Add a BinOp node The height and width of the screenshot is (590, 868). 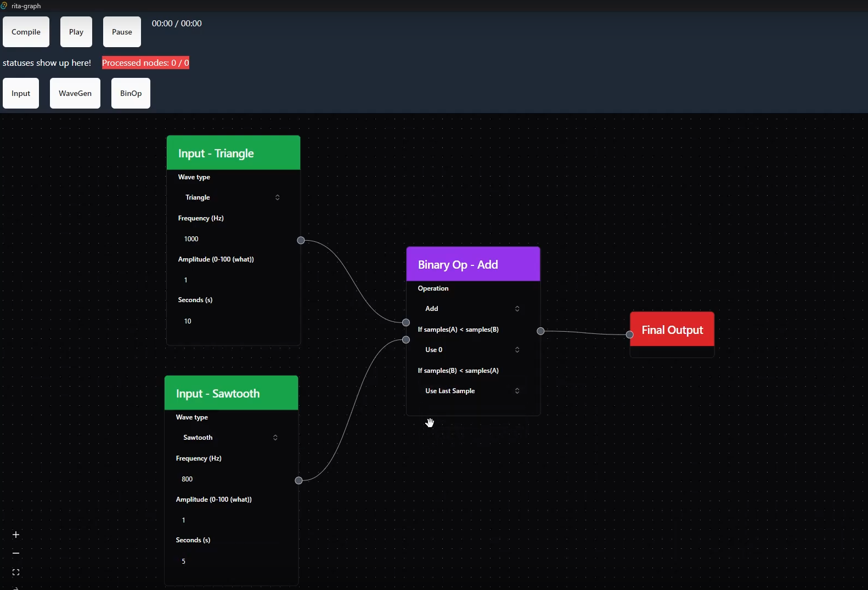(x=131, y=93)
